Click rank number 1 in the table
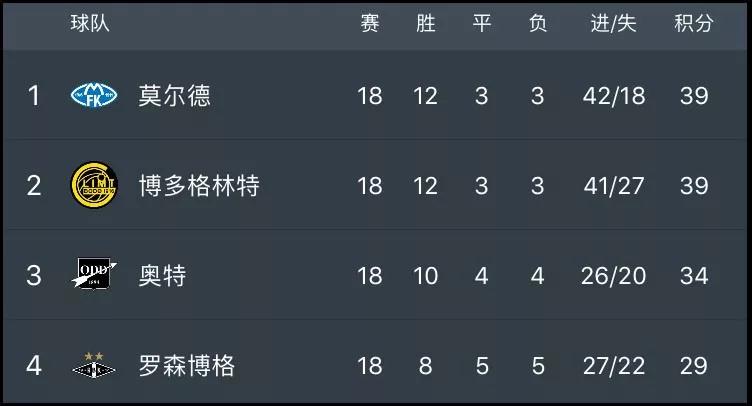This screenshot has height=406, width=752. click(x=34, y=96)
